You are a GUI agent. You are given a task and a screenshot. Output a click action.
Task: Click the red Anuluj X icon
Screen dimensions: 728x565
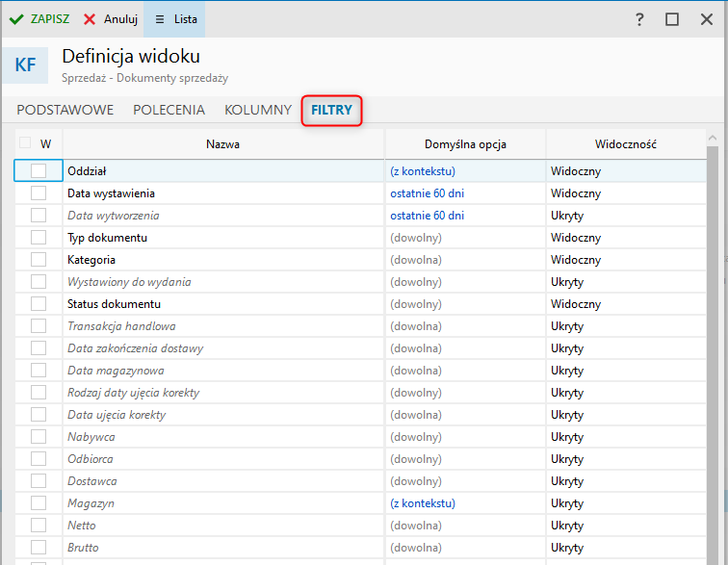click(90, 19)
